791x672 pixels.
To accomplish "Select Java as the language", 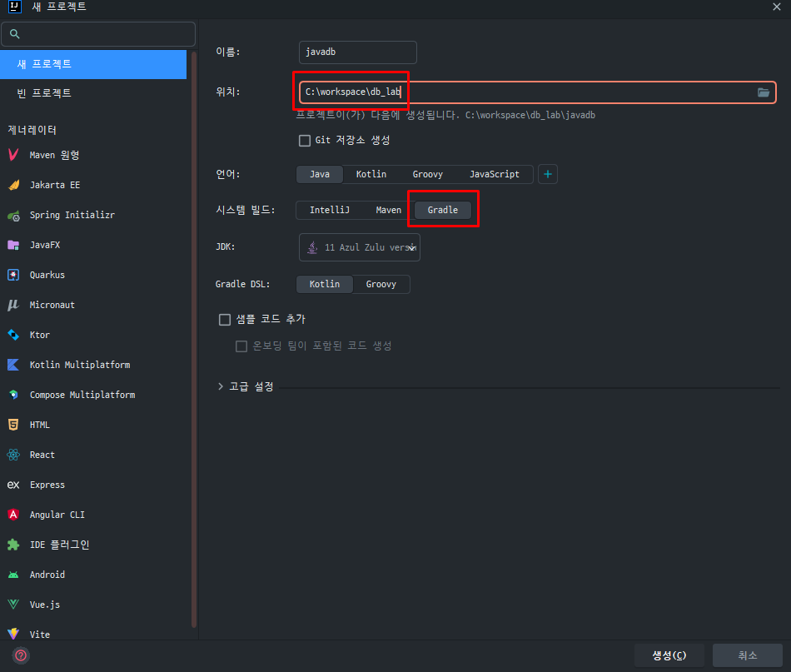I will point(320,175).
